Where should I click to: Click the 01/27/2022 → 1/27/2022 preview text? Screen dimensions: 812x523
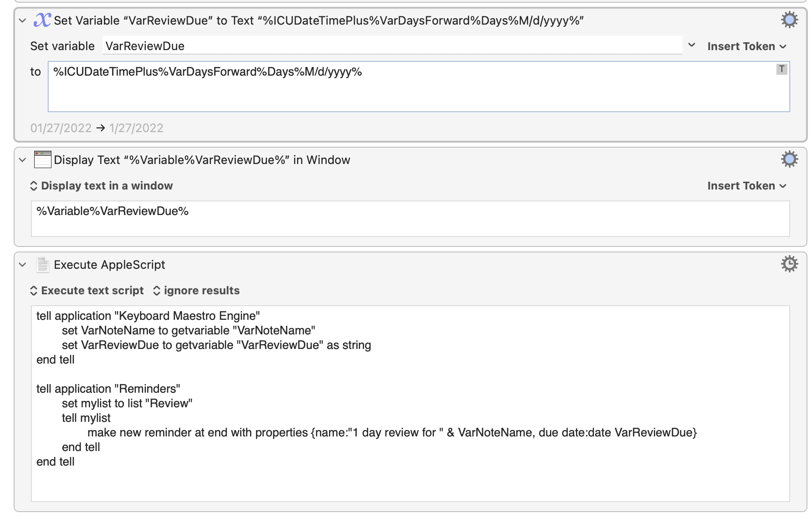click(97, 128)
